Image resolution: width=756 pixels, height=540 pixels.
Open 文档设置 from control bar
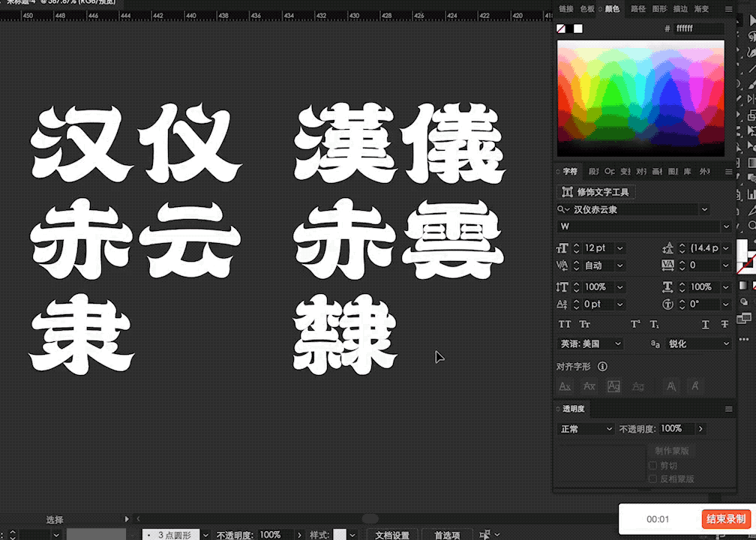coord(392,535)
